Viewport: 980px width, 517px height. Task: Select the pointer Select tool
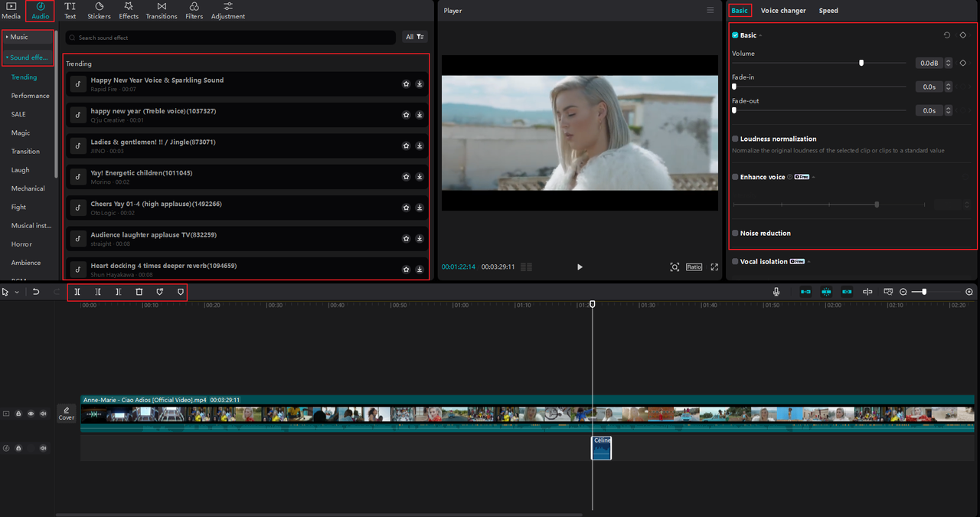[x=5, y=292]
